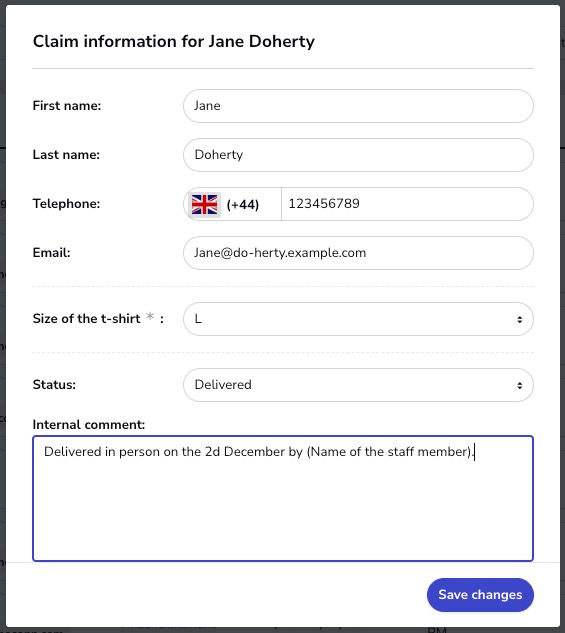Click the (+44) dialing code
Image resolution: width=565 pixels, height=633 pixels.
[243, 205]
